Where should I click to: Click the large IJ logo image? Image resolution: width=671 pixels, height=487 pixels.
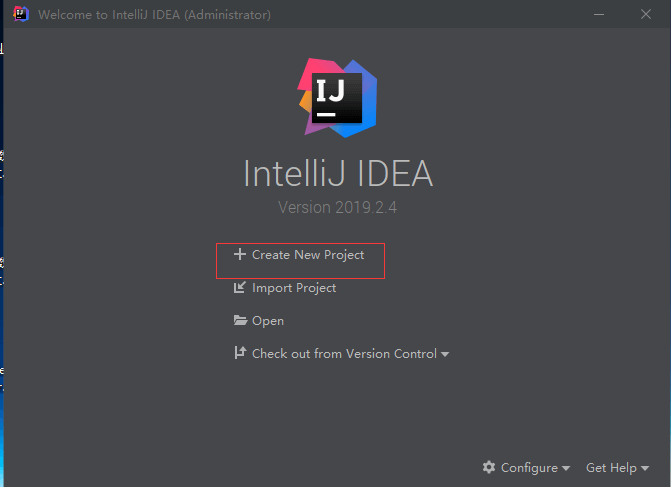pos(337,98)
